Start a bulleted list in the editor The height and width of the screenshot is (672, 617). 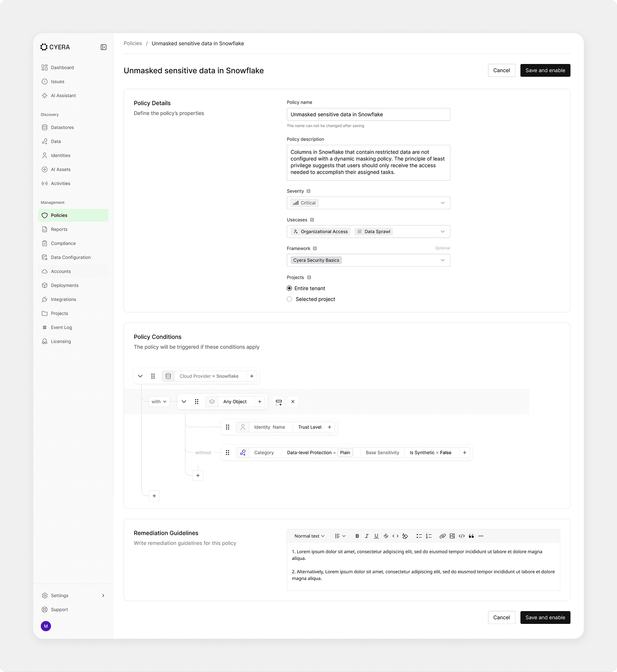tap(419, 536)
